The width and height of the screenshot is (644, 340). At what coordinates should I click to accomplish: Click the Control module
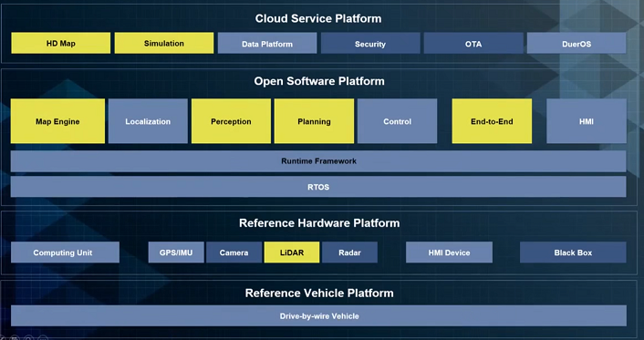397,121
